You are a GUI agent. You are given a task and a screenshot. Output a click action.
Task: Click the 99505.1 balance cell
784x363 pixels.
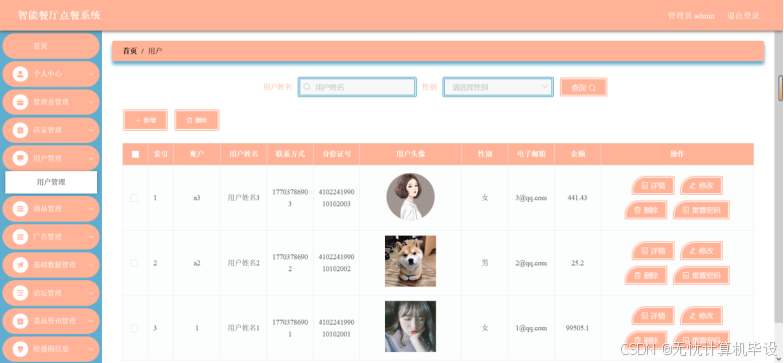pos(578,328)
